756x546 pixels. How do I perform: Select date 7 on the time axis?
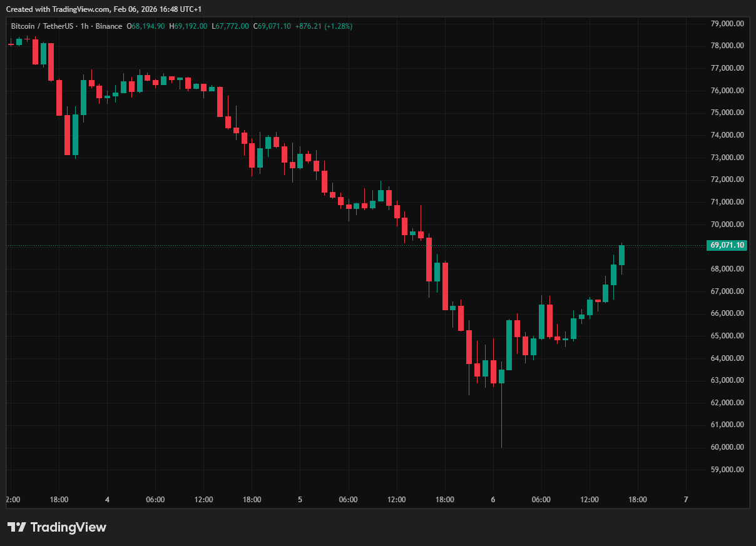click(x=686, y=500)
